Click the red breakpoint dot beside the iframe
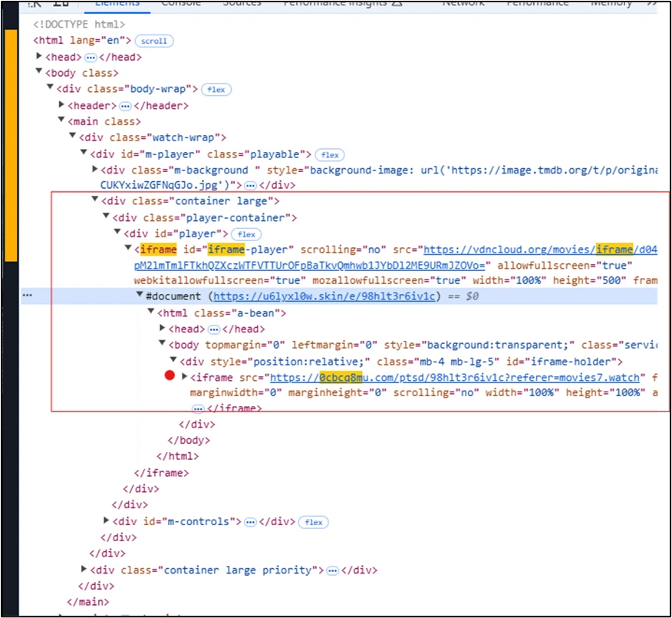The width and height of the screenshot is (672, 618). click(x=170, y=375)
